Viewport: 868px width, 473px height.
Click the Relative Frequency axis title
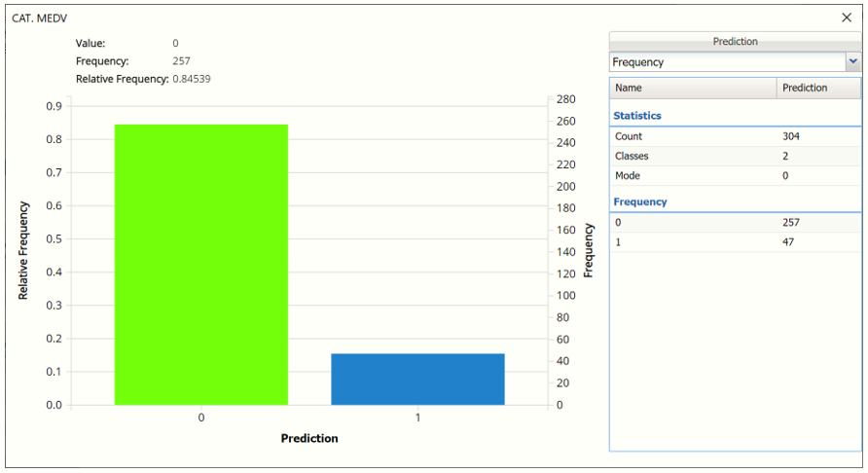click(x=23, y=250)
